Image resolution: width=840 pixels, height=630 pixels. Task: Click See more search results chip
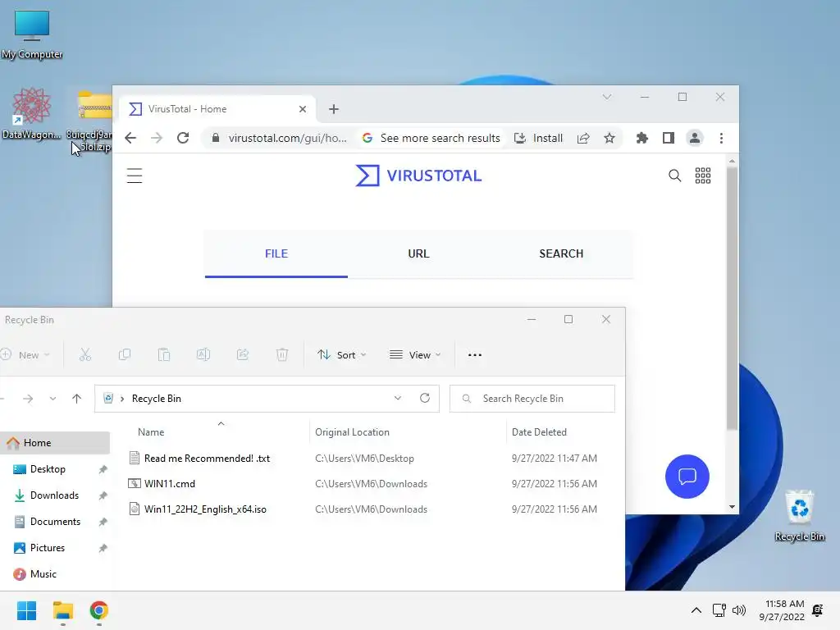tap(431, 138)
